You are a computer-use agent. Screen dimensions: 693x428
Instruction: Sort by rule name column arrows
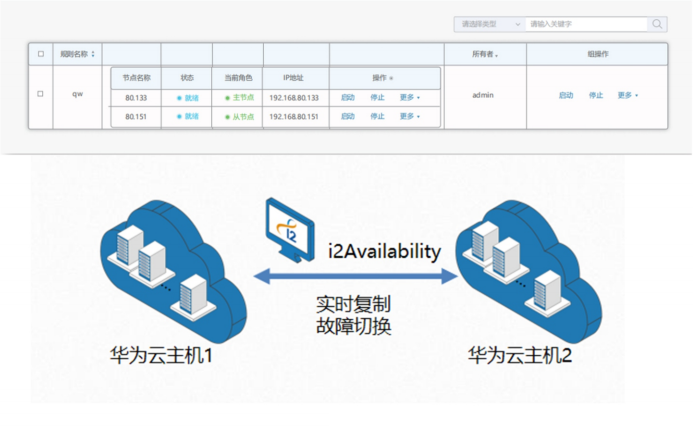click(x=93, y=54)
